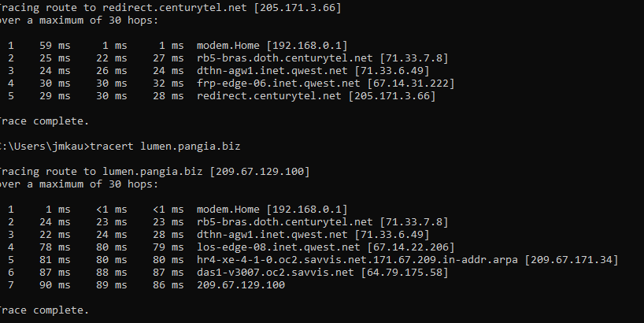Click the first Trace complete message

pyautogui.click(x=43, y=121)
